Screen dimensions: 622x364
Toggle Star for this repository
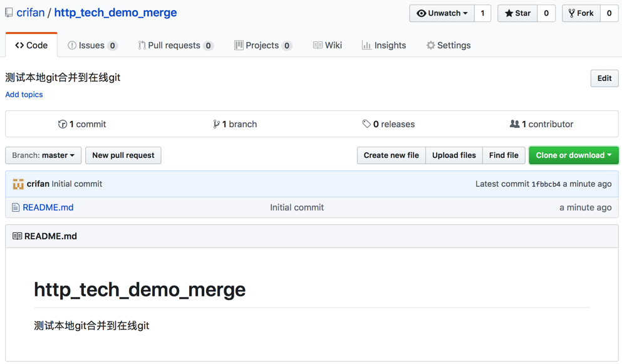coord(517,13)
